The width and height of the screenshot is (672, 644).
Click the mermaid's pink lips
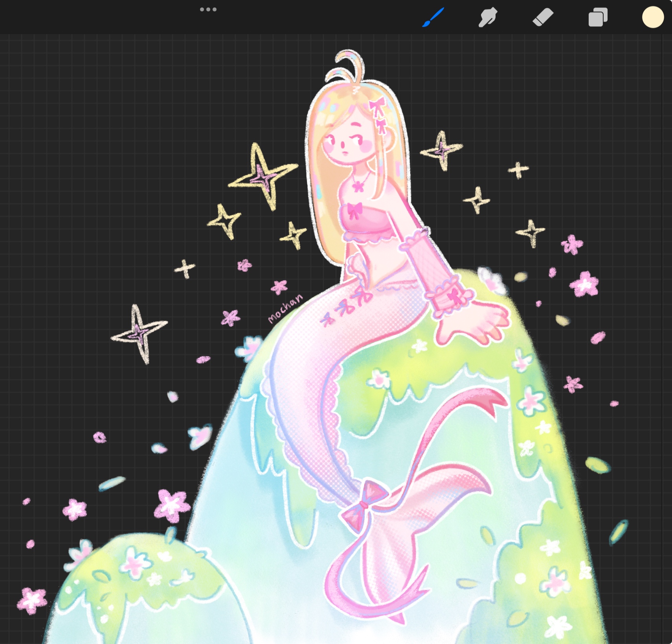(345, 152)
